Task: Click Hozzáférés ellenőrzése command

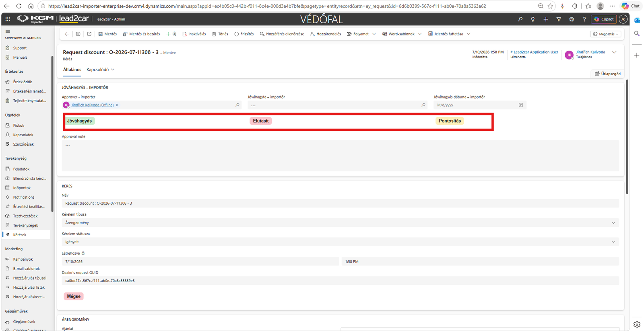Action: point(282,34)
